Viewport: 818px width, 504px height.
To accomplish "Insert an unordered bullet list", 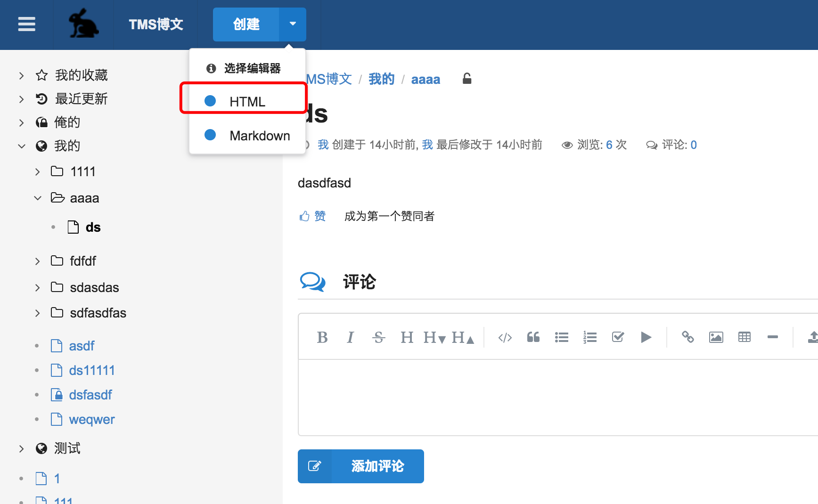I will click(x=562, y=337).
